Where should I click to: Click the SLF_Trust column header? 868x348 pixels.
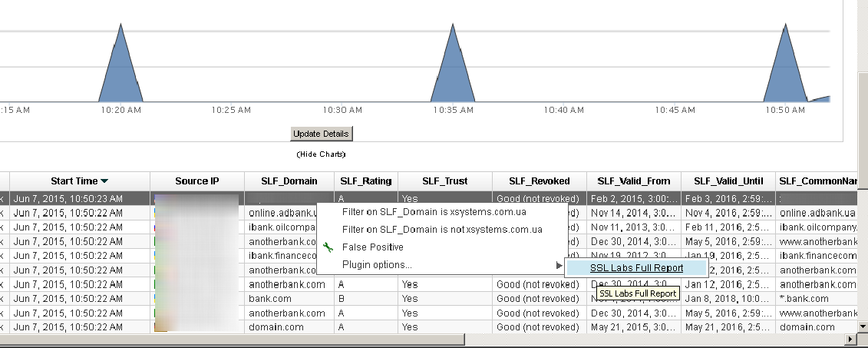click(445, 181)
